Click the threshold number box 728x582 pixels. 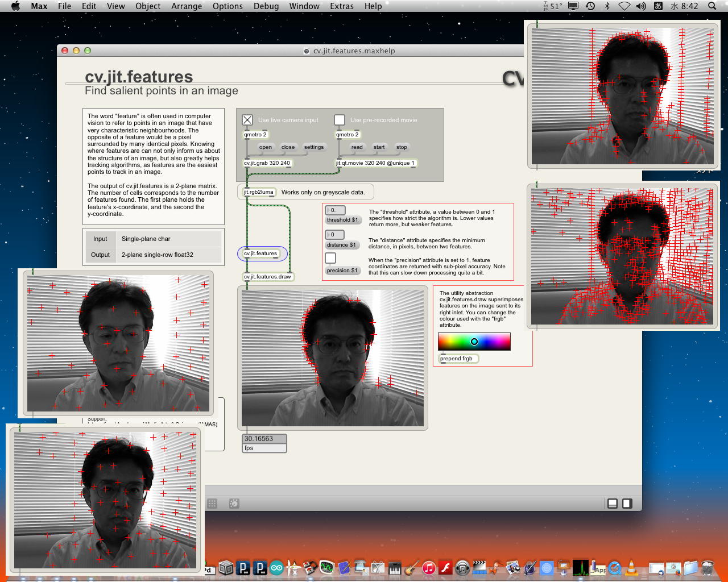tap(335, 210)
